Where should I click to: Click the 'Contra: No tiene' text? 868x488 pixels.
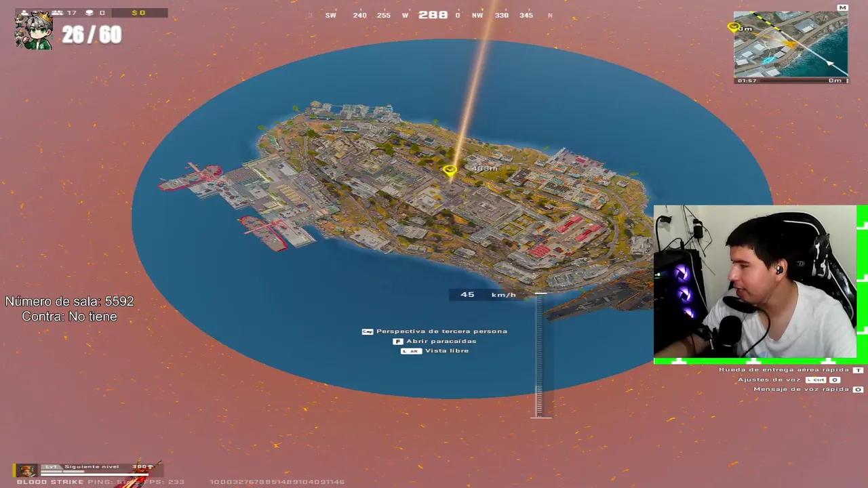pyautogui.click(x=69, y=317)
